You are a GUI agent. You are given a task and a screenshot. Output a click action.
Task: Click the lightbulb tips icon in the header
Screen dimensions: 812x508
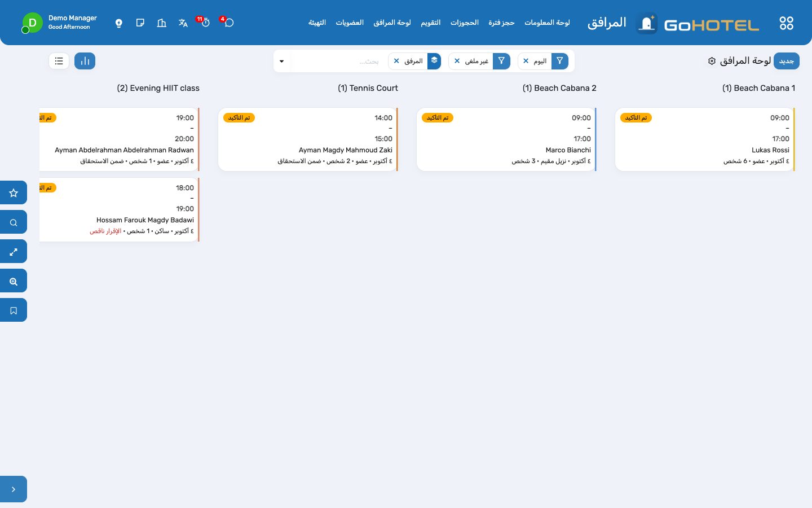pos(119,23)
